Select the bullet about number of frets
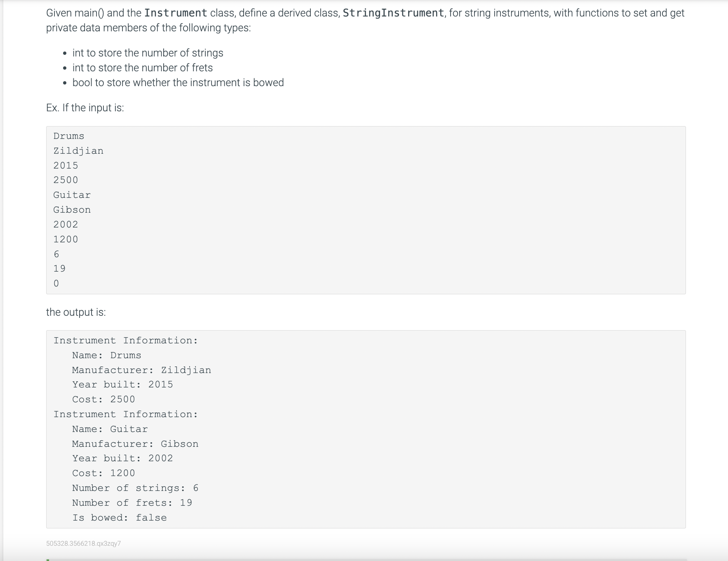This screenshot has width=728, height=561. 143,68
